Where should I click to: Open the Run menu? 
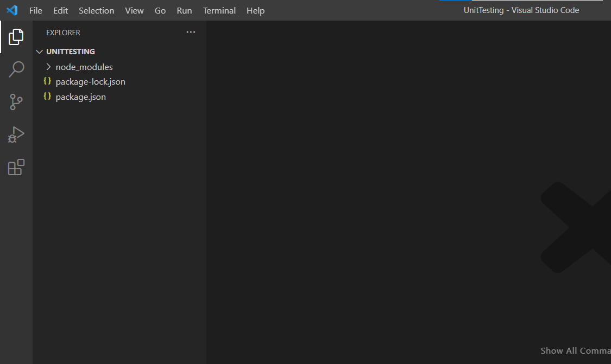pyautogui.click(x=184, y=10)
